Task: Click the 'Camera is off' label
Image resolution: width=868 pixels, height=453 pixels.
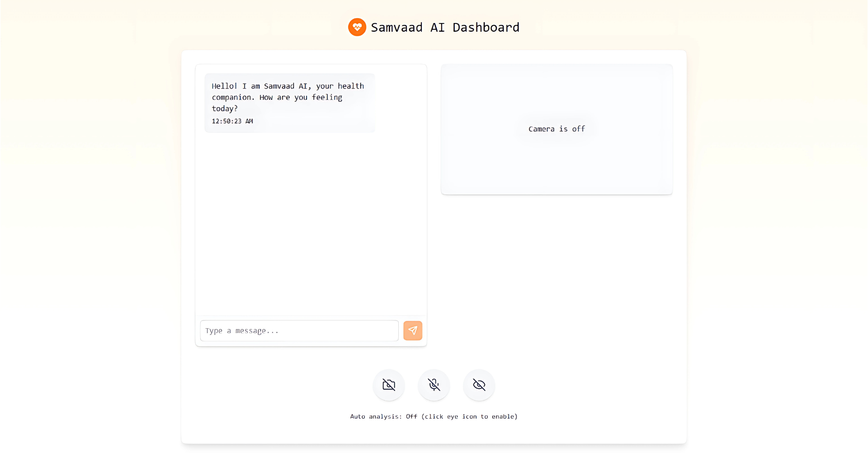Action: [x=557, y=129]
